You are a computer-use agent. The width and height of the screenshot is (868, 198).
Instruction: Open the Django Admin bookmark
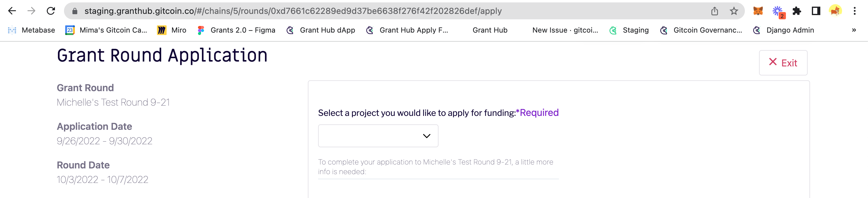click(x=783, y=30)
